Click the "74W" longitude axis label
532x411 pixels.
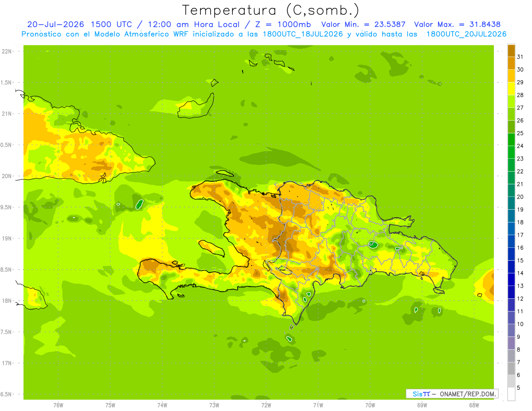[x=162, y=405]
